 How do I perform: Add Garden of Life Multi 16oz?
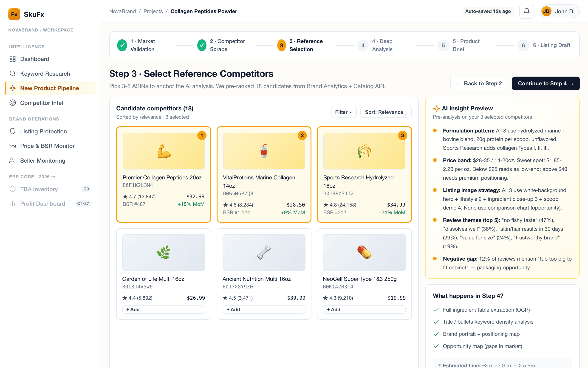(163, 309)
